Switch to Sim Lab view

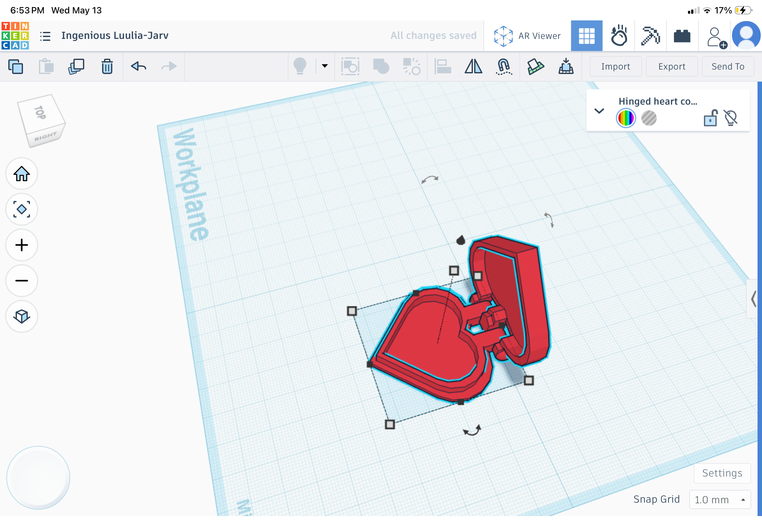point(619,36)
